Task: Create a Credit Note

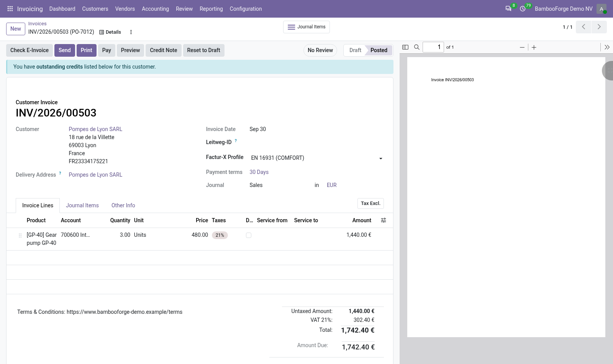Action: (164, 50)
